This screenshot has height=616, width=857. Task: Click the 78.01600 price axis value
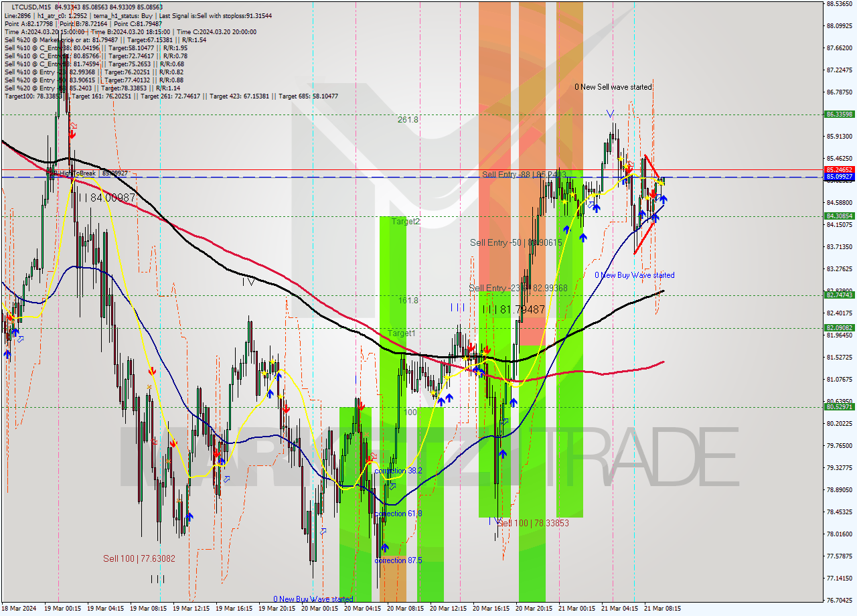[x=840, y=534]
